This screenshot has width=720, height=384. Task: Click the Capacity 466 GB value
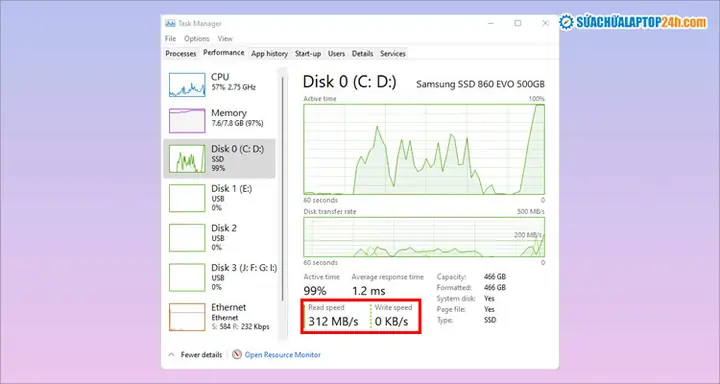click(495, 277)
